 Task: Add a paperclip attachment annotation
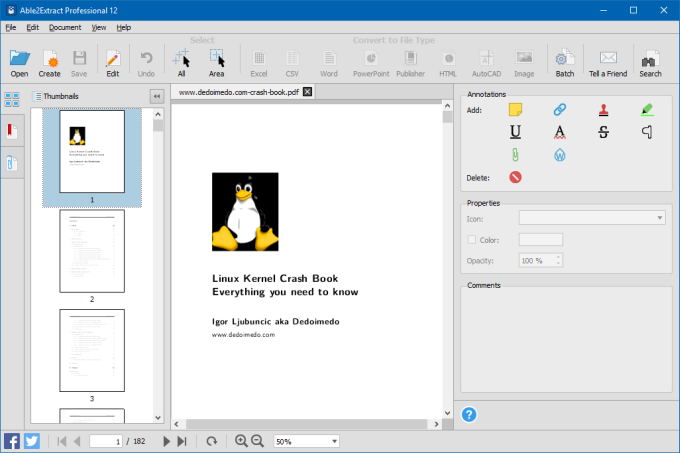[515, 154]
